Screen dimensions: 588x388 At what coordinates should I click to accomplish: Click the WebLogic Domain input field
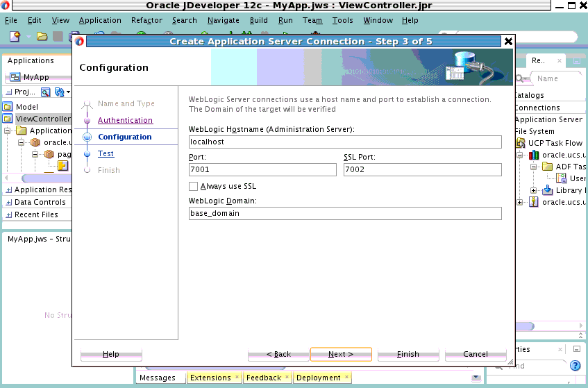(345, 213)
